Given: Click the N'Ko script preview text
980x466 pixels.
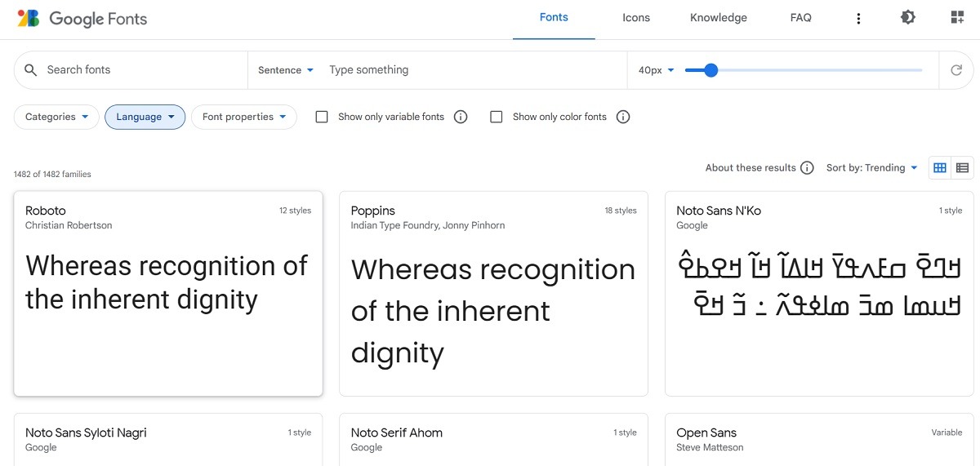Looking at the screenshot, I should tap(819, 283).
